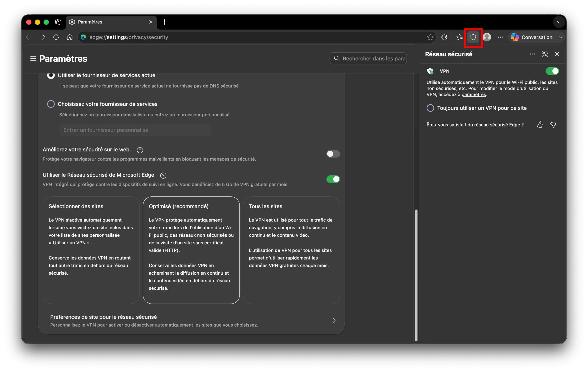The width and height of the screenshot is (588, 372).
Task: Click text Êtes-vous satisfait du réseau sécurisé Edge
Action: 475,125
